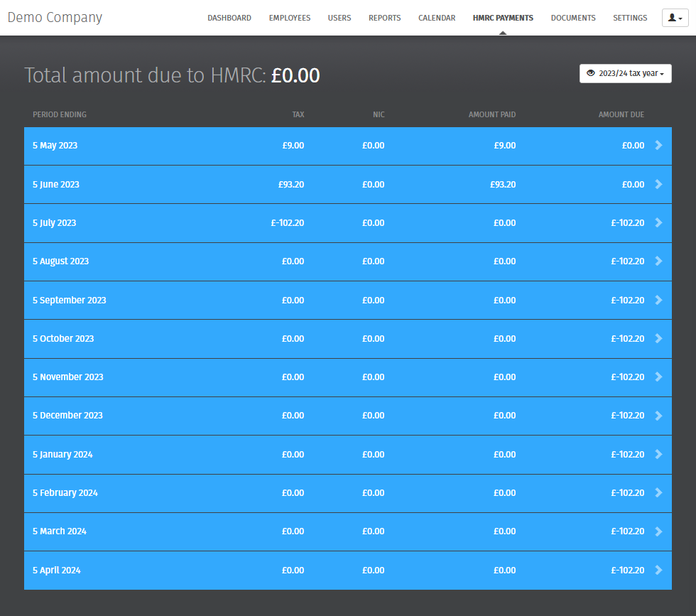Click the £93.20 tax value for June

291,184
